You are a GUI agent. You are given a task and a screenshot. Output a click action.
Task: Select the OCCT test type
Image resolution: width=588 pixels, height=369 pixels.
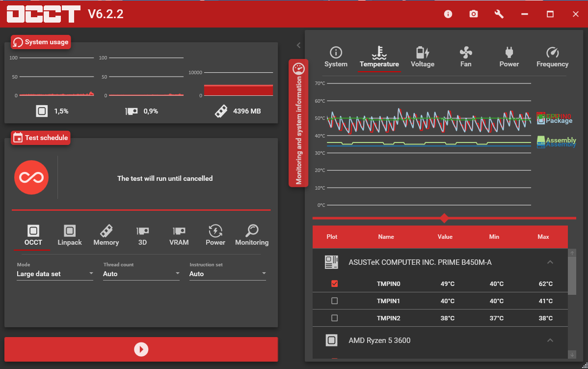[x=33, y=235]
